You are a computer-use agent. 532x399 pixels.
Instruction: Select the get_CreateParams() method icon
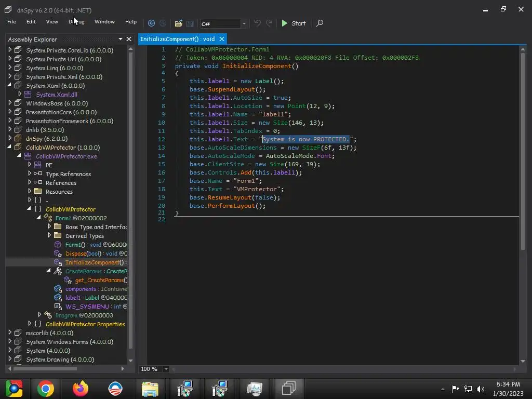[68, 280]
